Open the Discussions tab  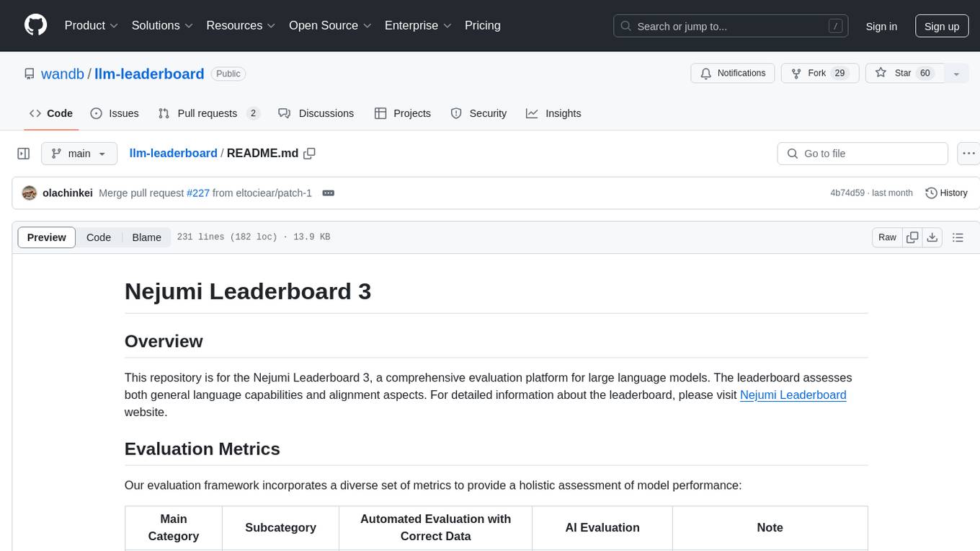tap(316, 113)
